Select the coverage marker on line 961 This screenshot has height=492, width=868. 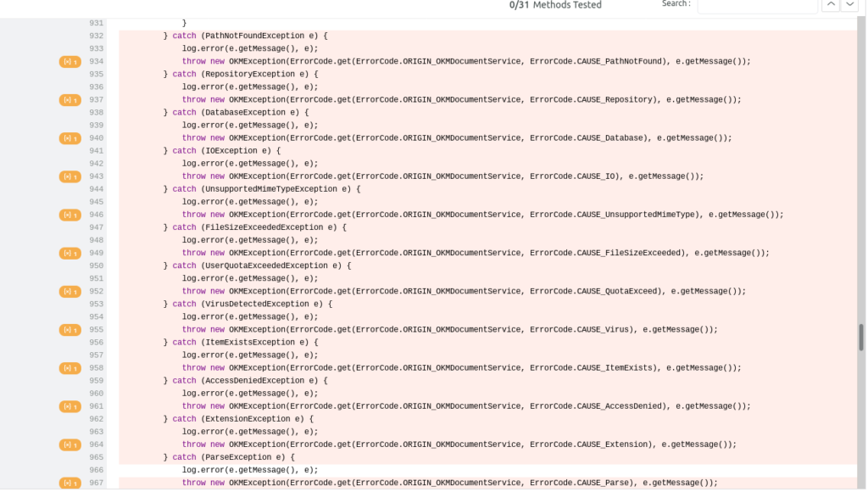click(69, 405)
